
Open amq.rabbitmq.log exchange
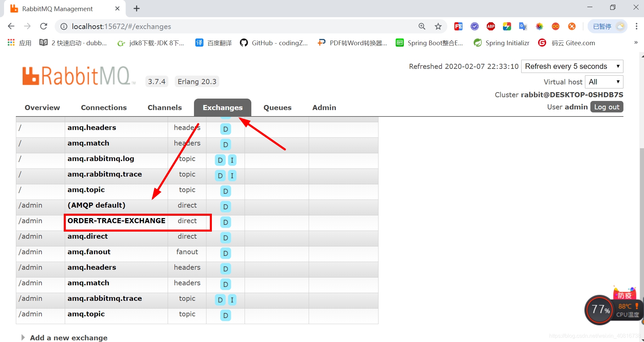click(x=101, y=159)
